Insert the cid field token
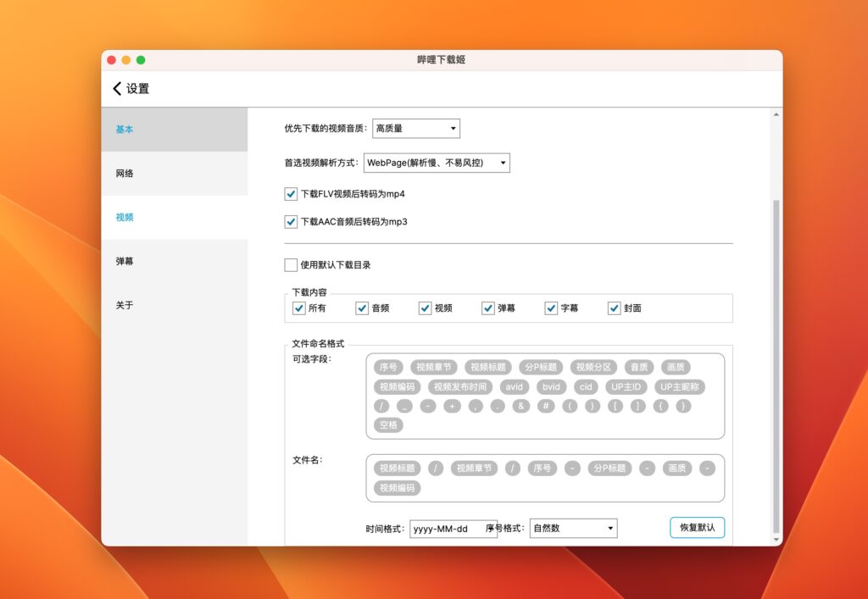Viewport: 868px width, 599px height. click(x=586, y=386)
